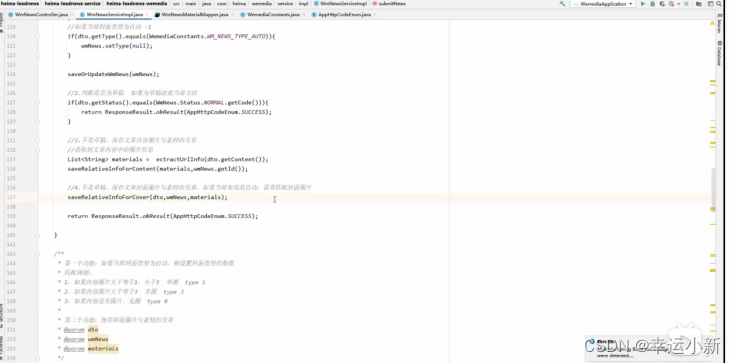Click saveOrUpdateWmNews(wmNews) call

(113, 74)
